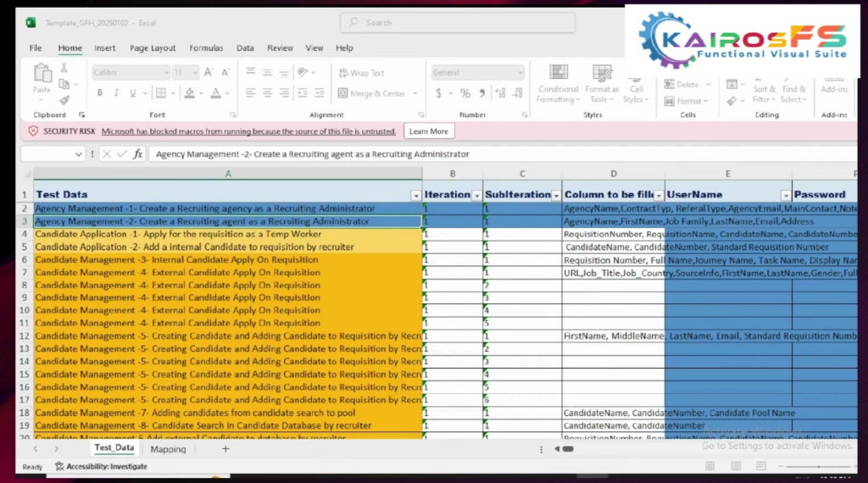This screenshot has width=868, height=483.
Task: Click the Cut scissors icon
Action: click(64, 68)
